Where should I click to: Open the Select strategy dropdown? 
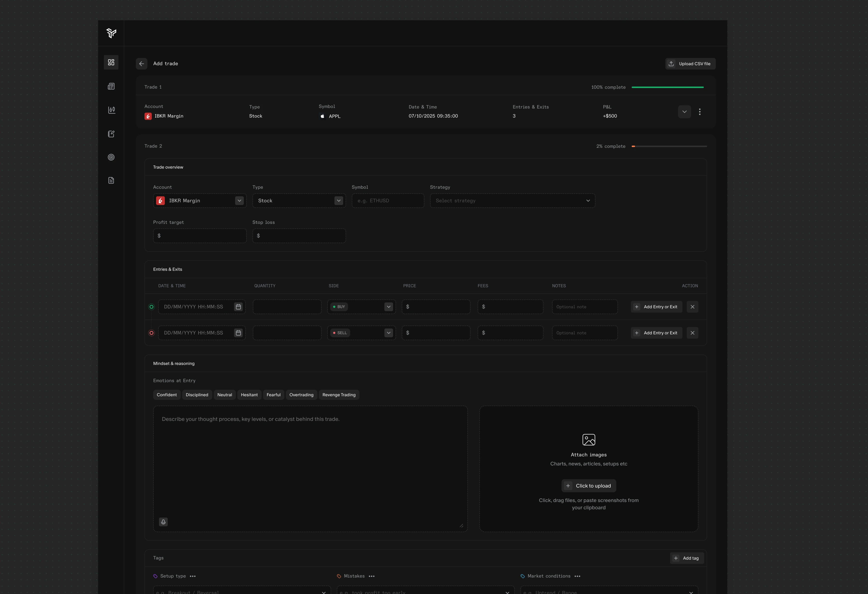pos(513,201)
